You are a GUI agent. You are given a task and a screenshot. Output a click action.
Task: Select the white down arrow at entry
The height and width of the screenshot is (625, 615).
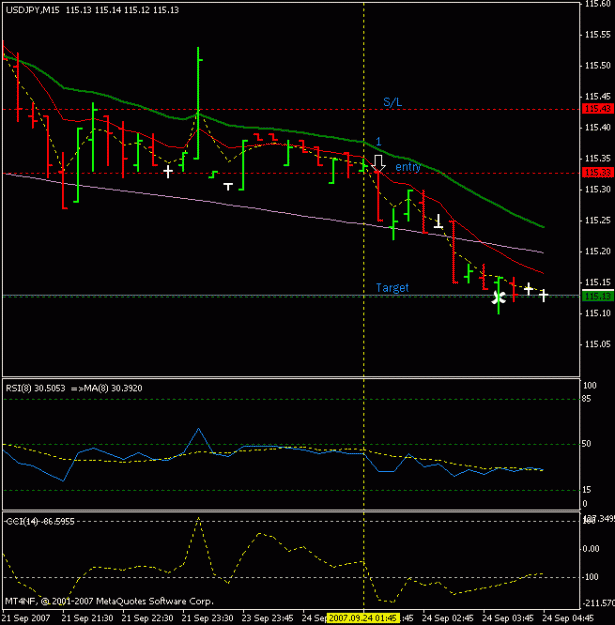coord(379,163)
